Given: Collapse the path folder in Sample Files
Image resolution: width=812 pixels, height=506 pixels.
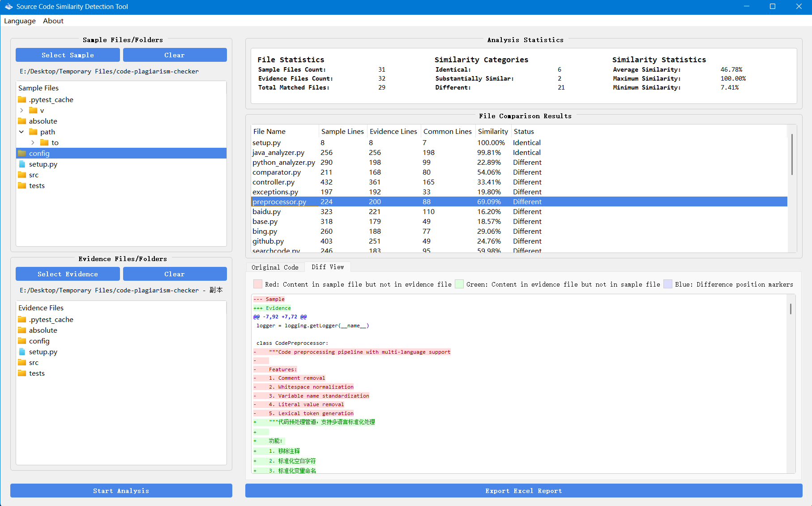Looking at the screenshot, I should 21,132.
